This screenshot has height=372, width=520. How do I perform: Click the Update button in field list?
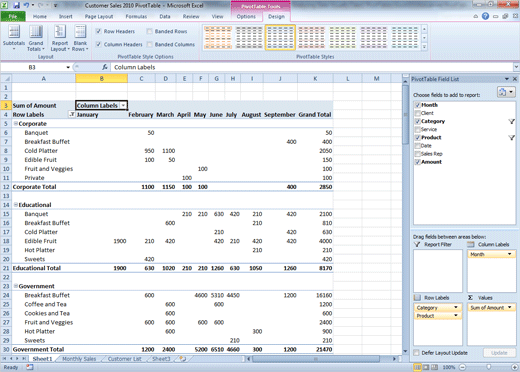(x=499, y=353)
